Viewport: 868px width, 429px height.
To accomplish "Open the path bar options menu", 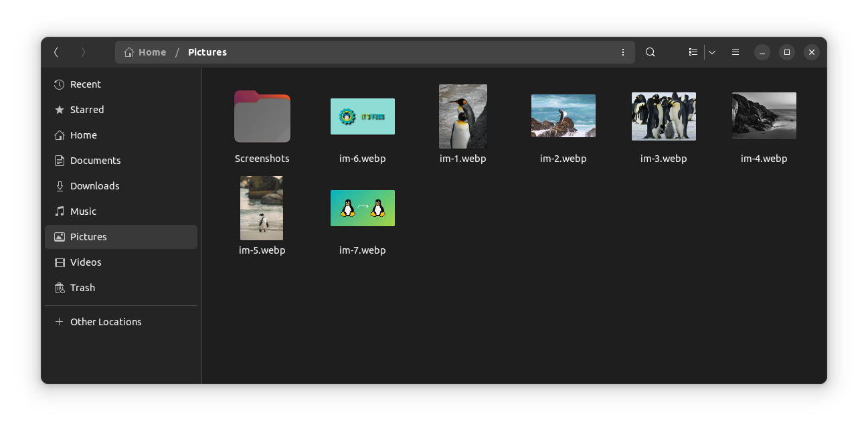I will [x=622, y=52].
